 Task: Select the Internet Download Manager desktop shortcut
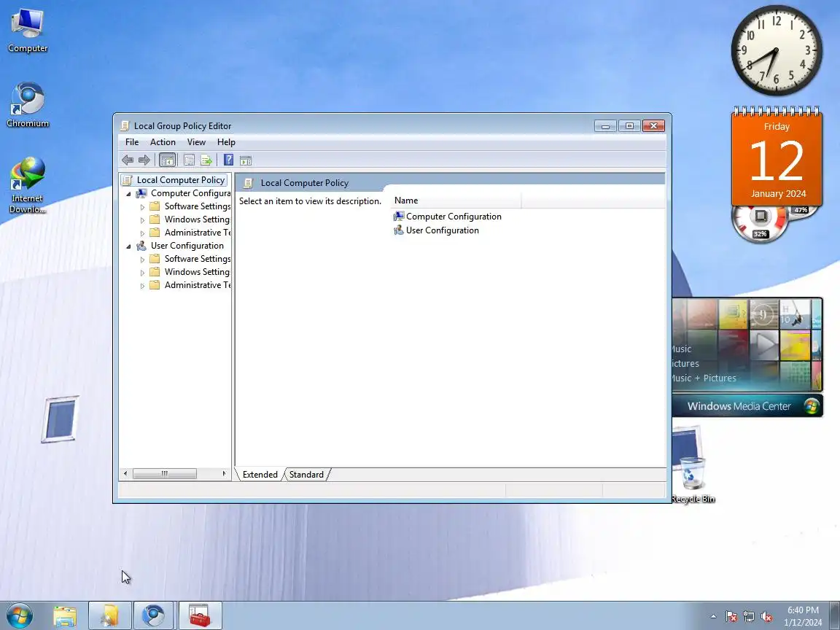click(27, 184)
